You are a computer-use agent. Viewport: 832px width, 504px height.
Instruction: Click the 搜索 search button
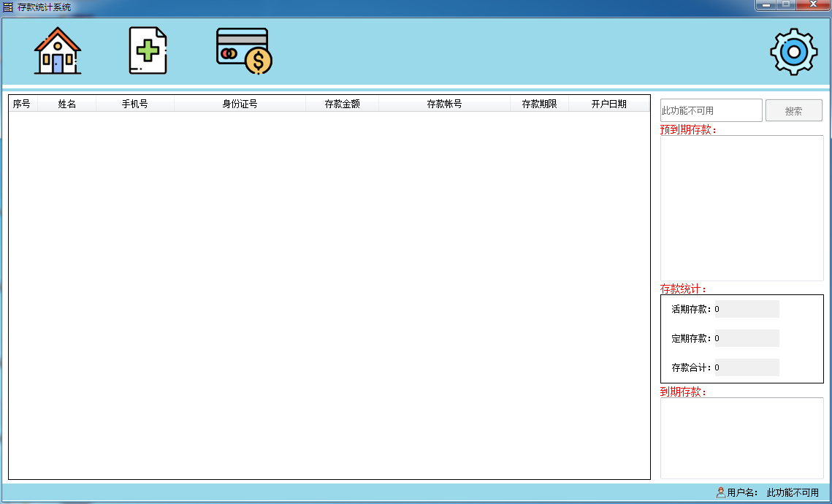click(794, 110)
